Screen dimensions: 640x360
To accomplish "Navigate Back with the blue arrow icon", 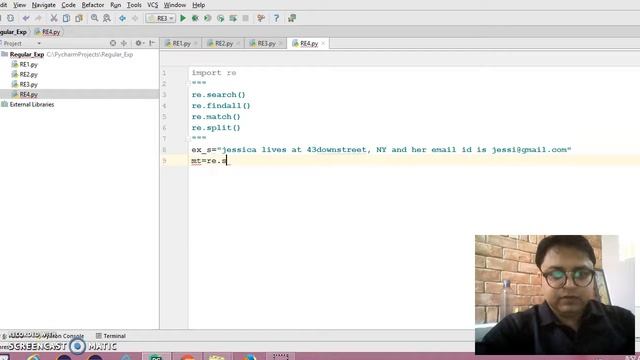I will coord(122,18).
